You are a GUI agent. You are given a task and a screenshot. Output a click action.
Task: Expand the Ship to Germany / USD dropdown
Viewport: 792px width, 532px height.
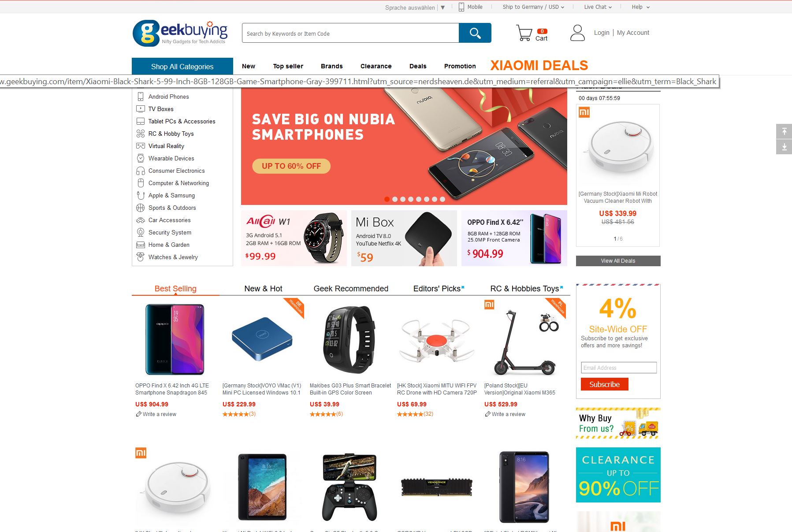click(x=533, y=7)
